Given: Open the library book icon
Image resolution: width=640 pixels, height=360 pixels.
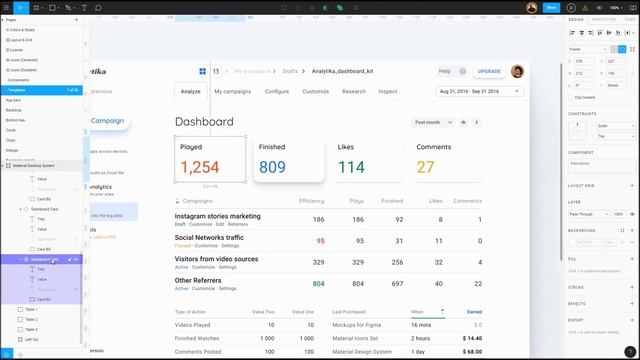Looking at the screenshot, I should point(633,8).
